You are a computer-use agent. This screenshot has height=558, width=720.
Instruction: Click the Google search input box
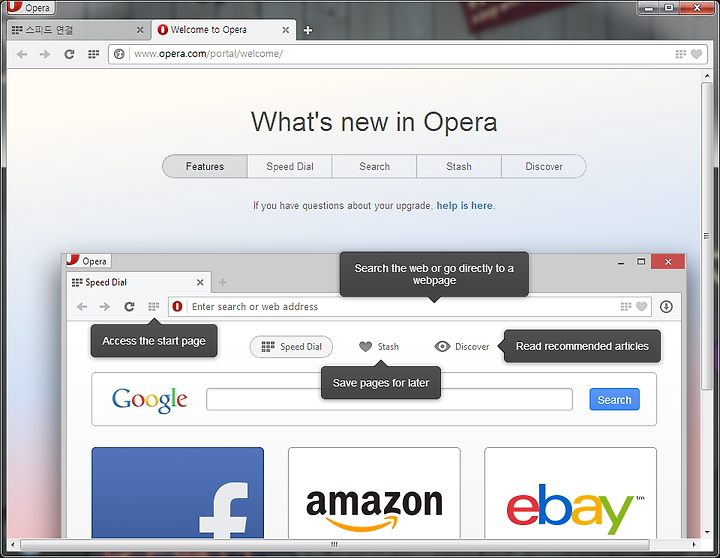(x=389, y=400)
